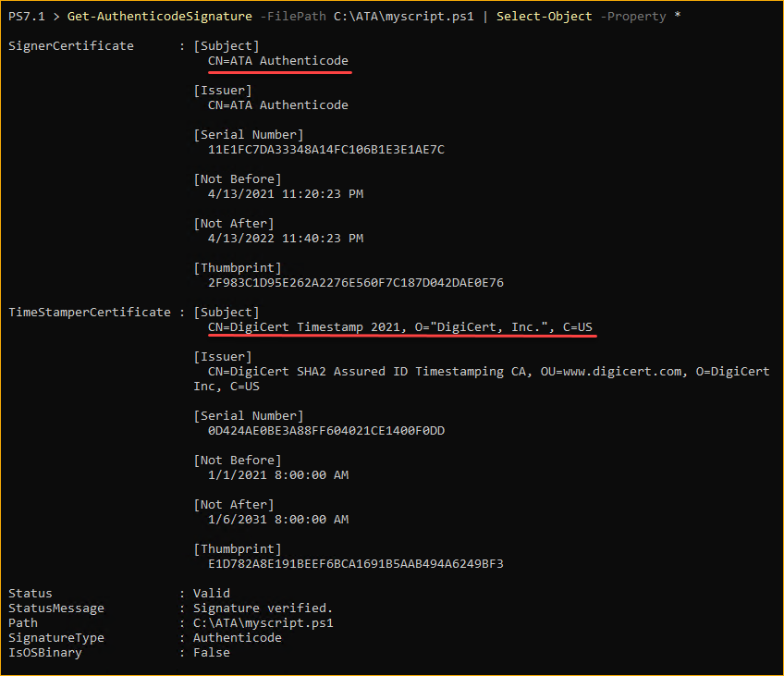
Task: Click timestamp serial number 0D424AE0BE3A88FF
Action: coord(326,431)
